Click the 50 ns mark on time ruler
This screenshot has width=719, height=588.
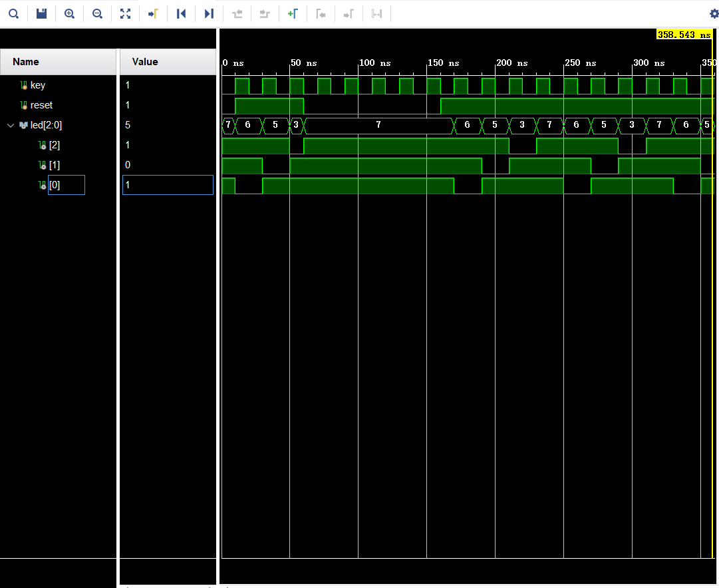pos(303,63)
